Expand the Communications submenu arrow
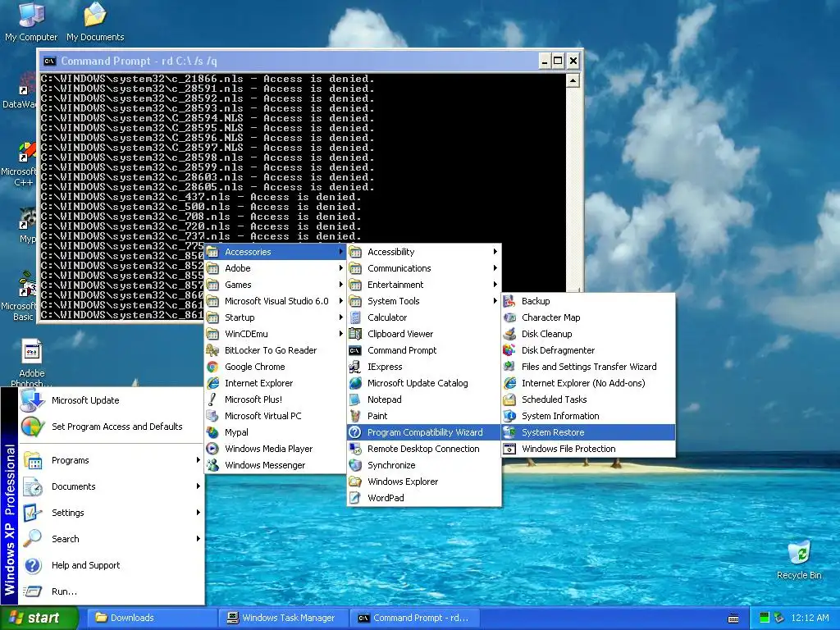This screenshot has width=840, height=630. pyautogui.click(x=495, y=268)
